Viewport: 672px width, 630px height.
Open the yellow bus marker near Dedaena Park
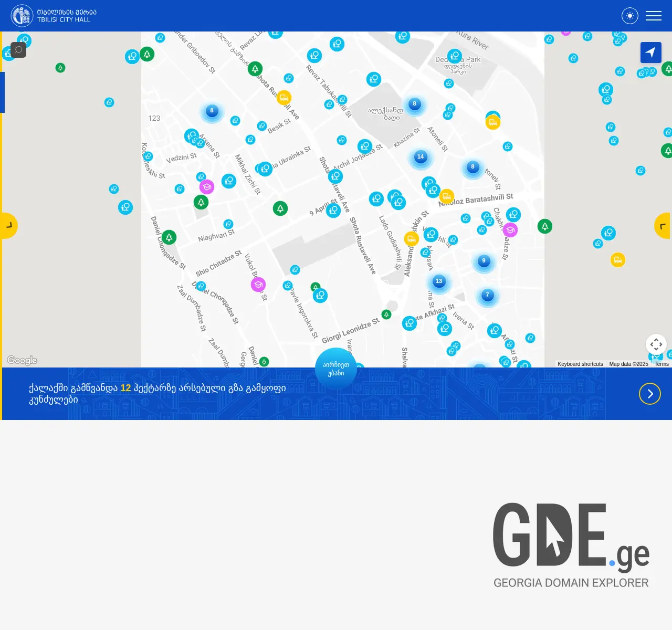493,121
